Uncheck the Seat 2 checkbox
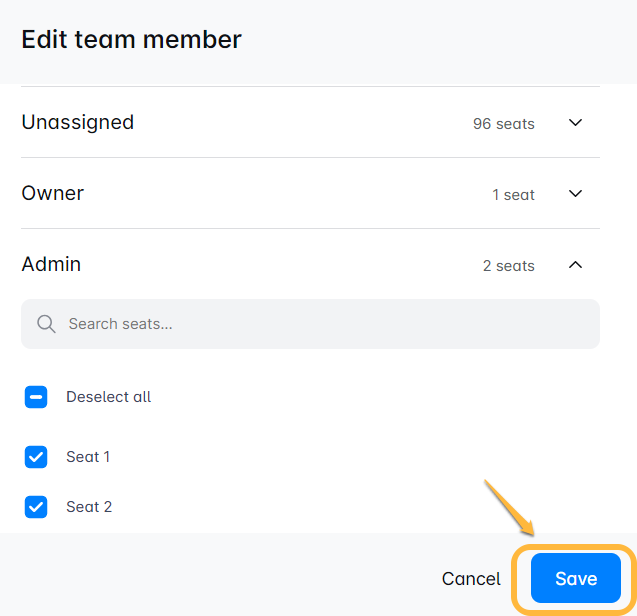637x616 pixels. pyautogui.click(x=36, y=507)
